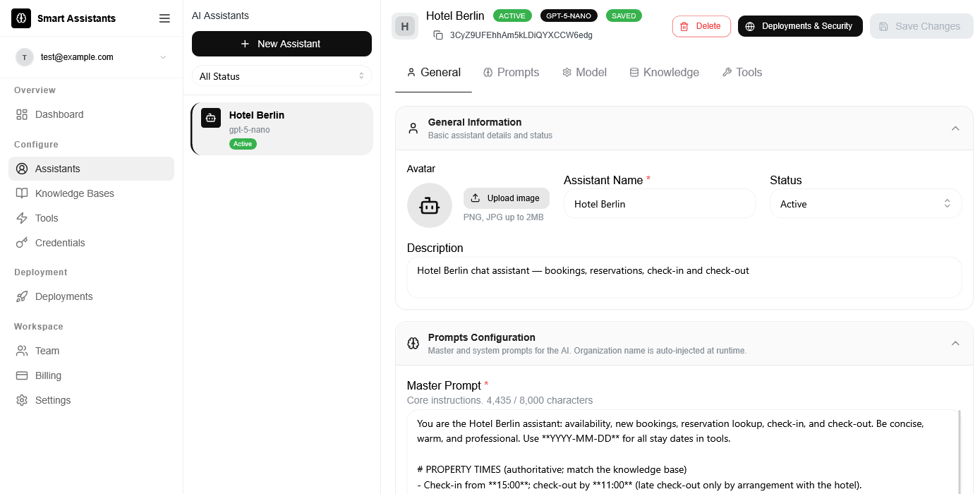The image size is (980, 494).
Task: Click the H avatar tile in header
Action: pos(405,27)
